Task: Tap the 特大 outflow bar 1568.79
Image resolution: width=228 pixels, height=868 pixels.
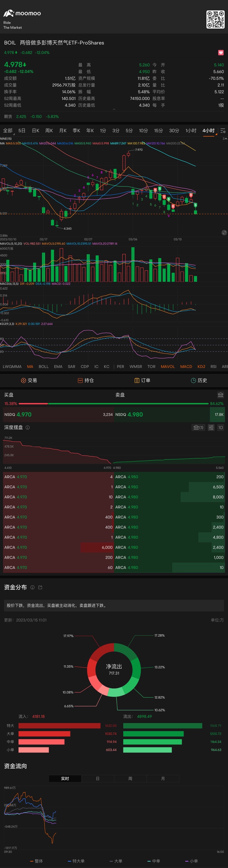Action: pyautogui.click(x=163, y=726)
